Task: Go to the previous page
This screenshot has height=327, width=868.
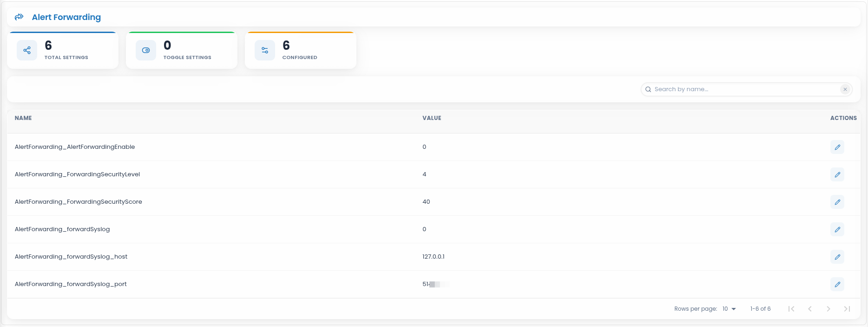Action: pyautogui.click(x=810, y=309)
